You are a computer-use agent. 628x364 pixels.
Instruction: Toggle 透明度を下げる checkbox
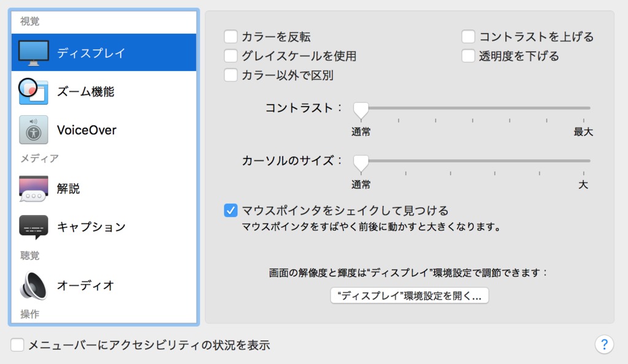[x=468, y=56]
